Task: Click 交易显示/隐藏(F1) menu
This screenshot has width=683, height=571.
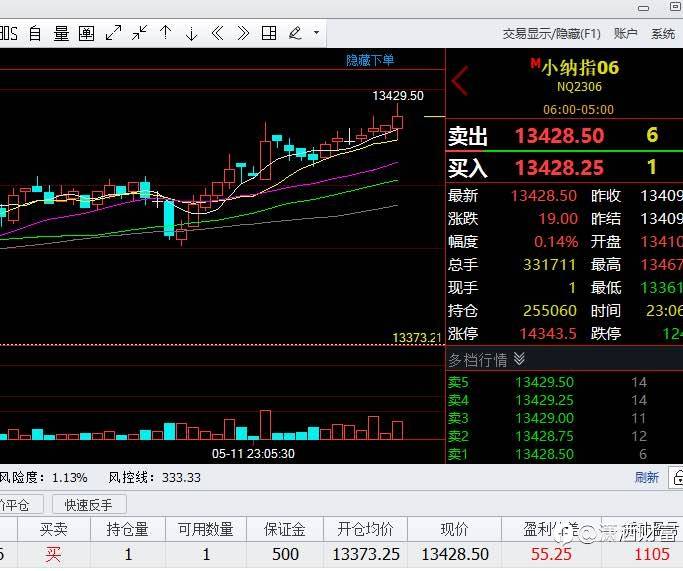Action: (x=551, y=34)
